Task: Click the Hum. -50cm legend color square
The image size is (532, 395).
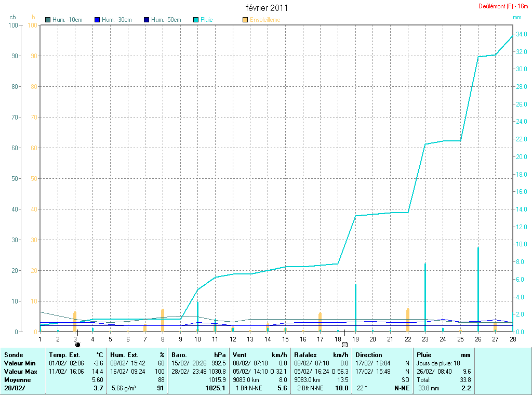Action: [147, 20]
